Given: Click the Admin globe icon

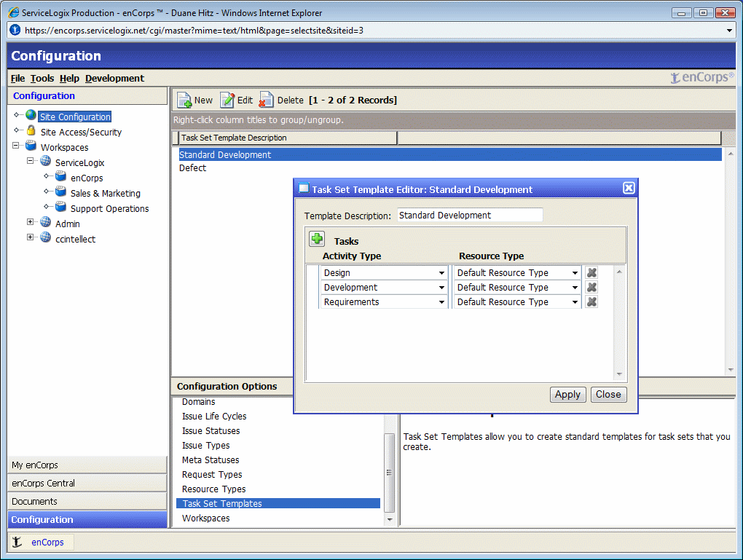Looking at the screenshot, I should [x=45, y=221].
